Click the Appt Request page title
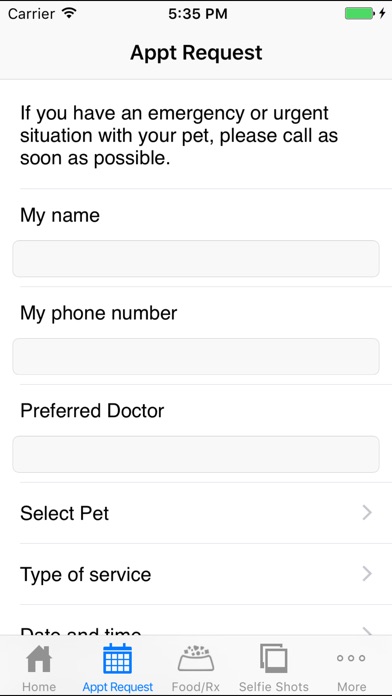 (x=196, y=53)
